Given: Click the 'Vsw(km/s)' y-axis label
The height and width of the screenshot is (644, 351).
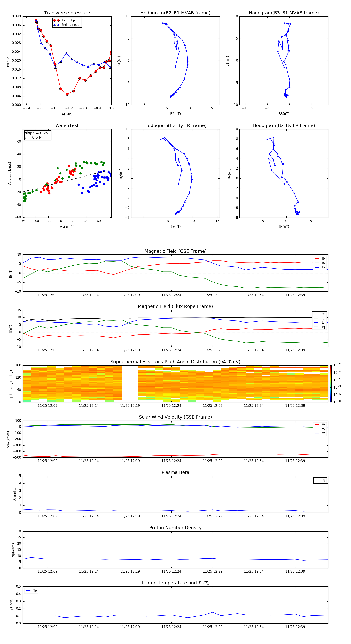Looking at the screenshot, I should pyautogui.click(x=8, y=439).
